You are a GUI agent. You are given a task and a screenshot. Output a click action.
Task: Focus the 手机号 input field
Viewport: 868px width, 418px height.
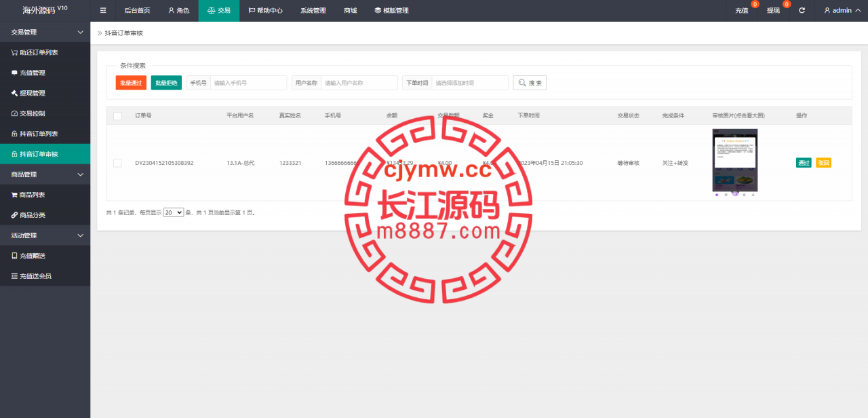pyautogui.click(x=248, y=83)
